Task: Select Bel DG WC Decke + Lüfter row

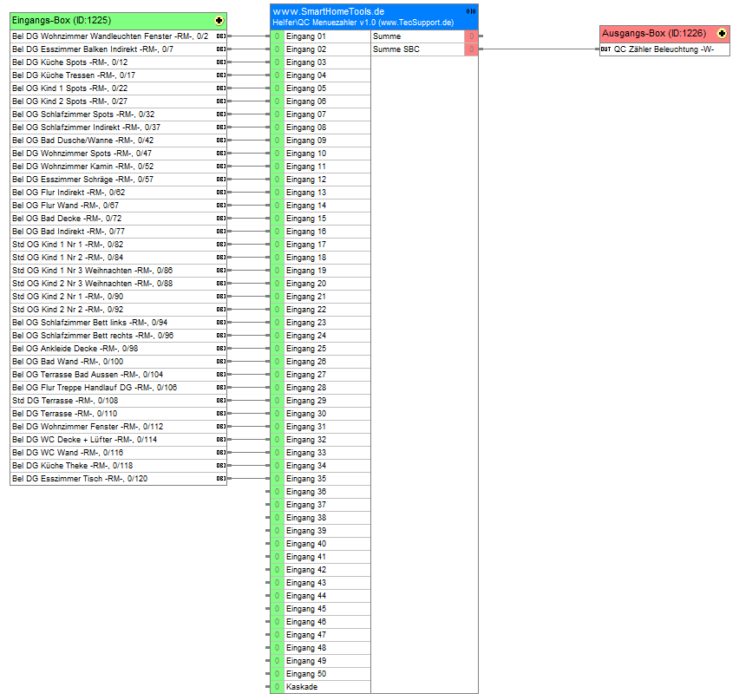Action: coord(118,439)
